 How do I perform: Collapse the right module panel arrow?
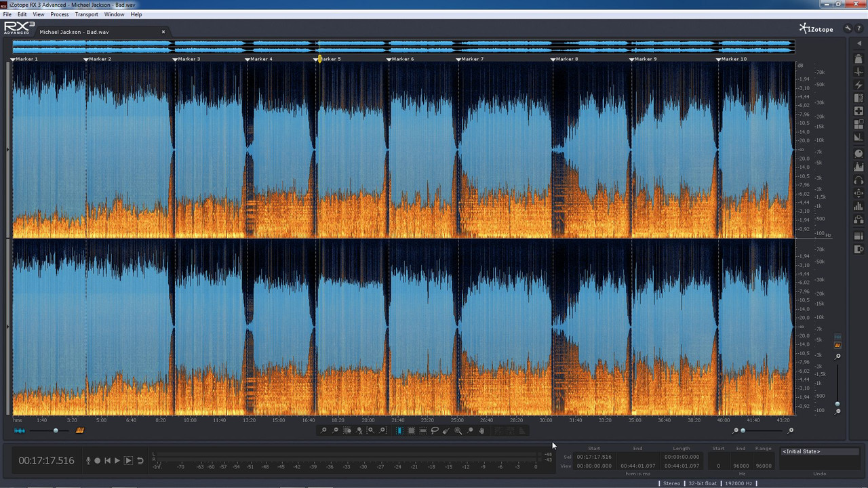click(x=859, y=43)
